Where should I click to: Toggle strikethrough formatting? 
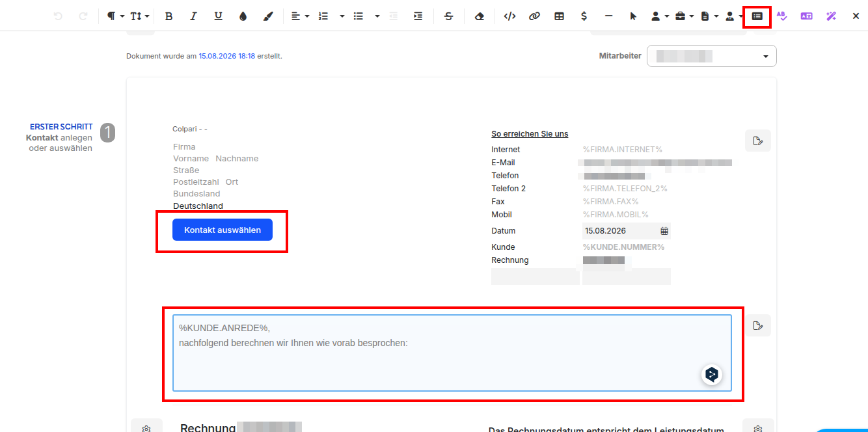[448, 16]
